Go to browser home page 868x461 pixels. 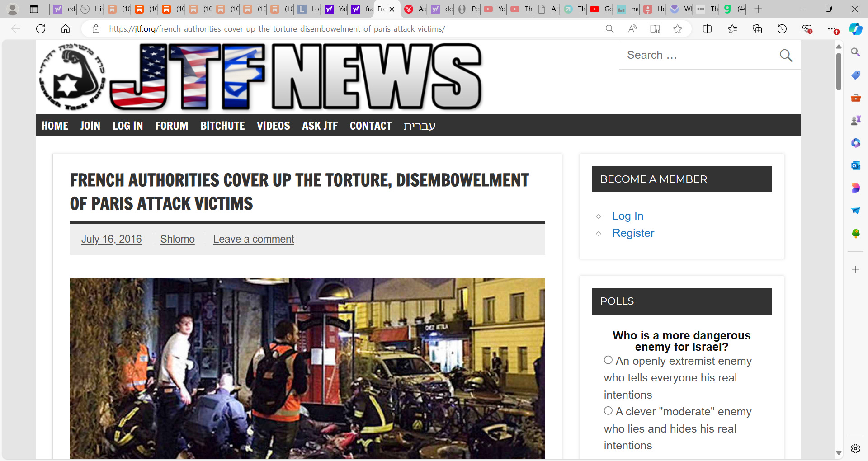click(66, 29)
